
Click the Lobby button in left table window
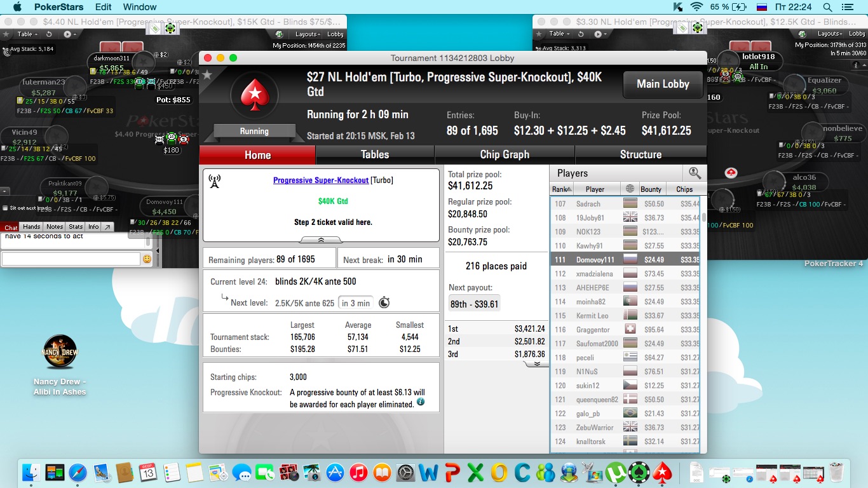coord(335,34)
